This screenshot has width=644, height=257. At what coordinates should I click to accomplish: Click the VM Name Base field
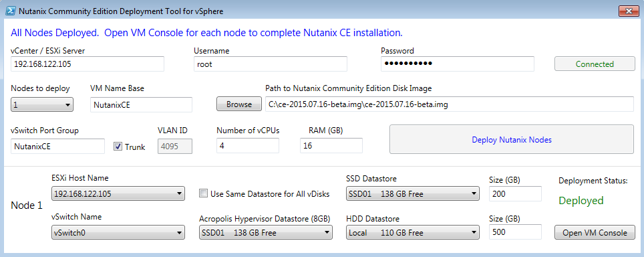141,104
